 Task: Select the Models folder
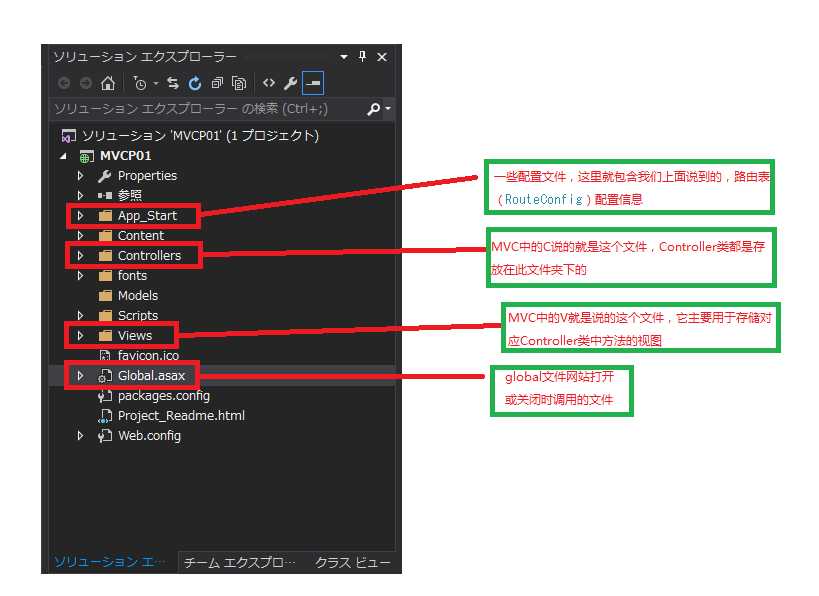click(137, 296)
